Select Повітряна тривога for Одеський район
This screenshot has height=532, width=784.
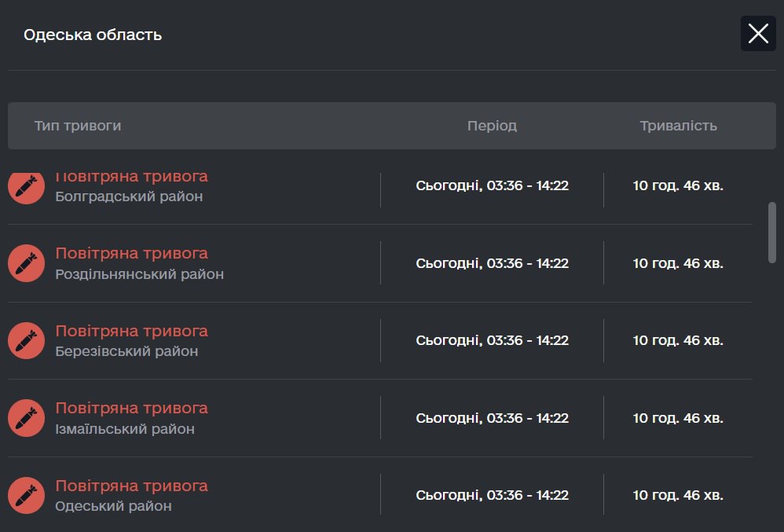(131, 486)
